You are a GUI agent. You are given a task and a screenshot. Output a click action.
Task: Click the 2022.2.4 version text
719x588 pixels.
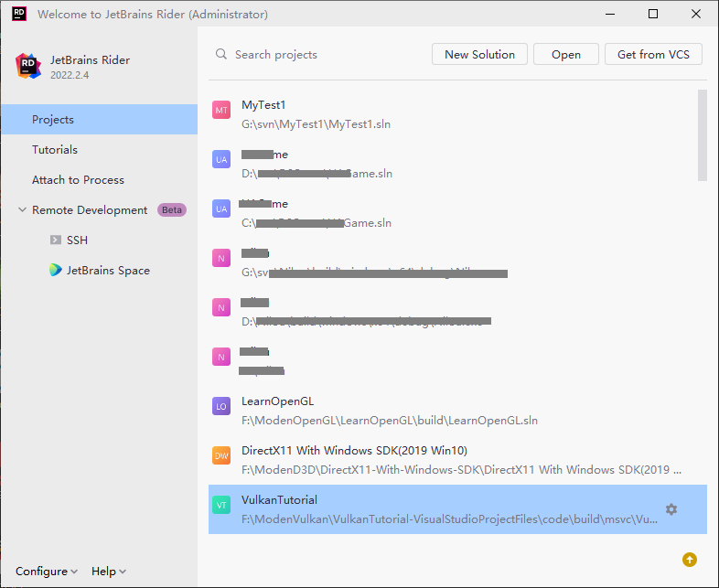[x=70, y=75]
